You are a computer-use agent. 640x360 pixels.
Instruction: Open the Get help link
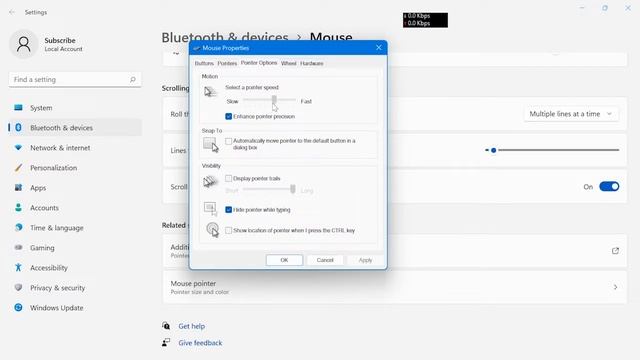[x=191, y=326]
